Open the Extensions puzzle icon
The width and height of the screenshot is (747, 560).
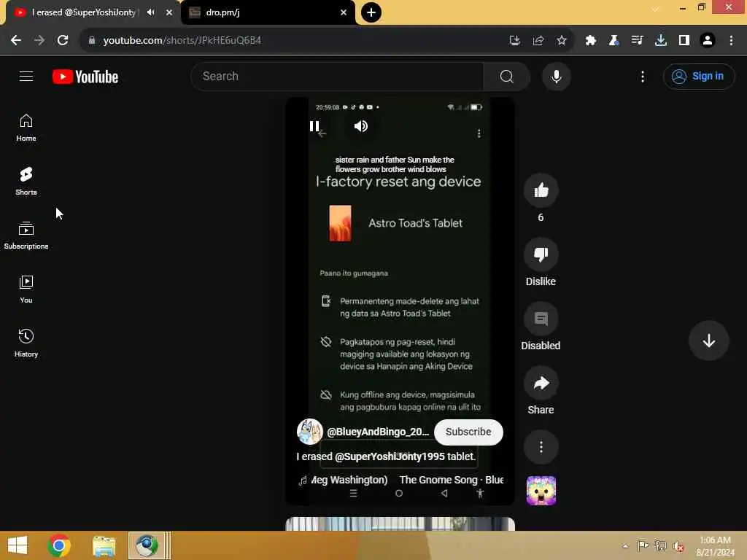[x=590, y=41]
